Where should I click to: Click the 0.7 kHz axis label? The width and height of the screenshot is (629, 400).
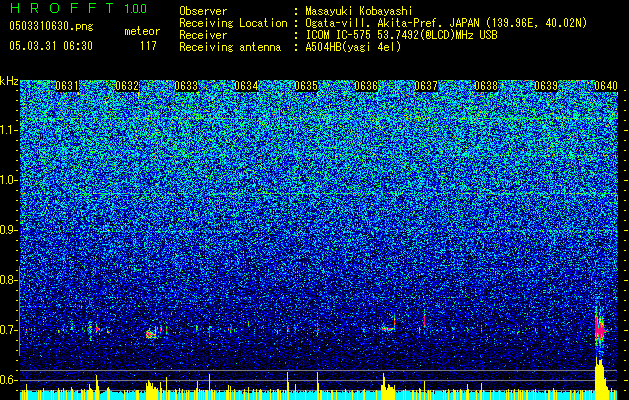click(8, 330)
